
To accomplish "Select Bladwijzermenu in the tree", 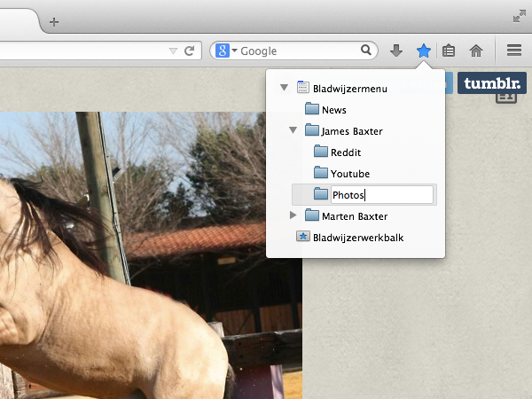I will (x=350, y=89).
